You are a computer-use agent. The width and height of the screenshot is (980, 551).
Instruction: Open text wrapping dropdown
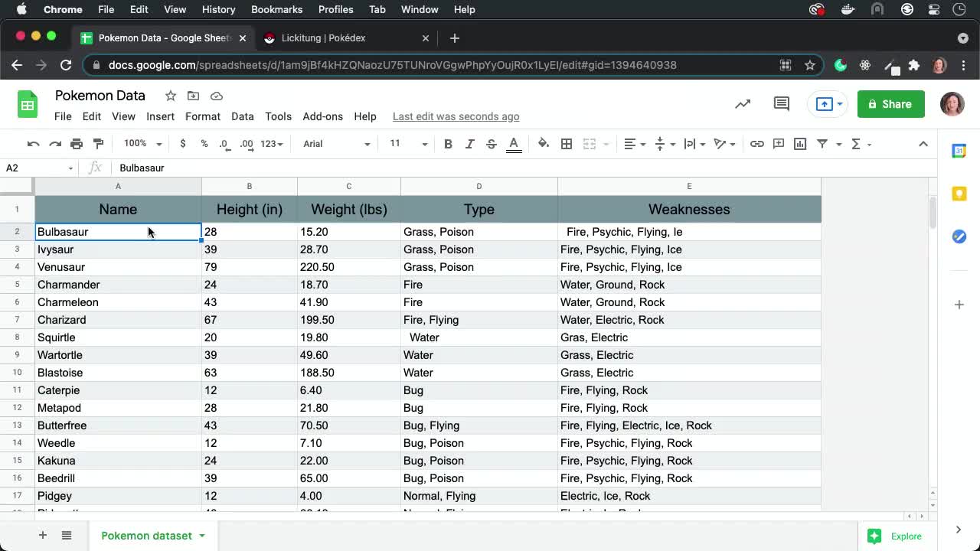pyautogui.click(x=694, y=144)
